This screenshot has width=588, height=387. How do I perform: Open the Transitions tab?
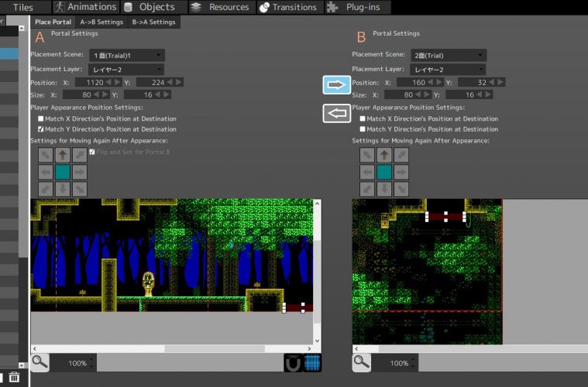(x=291, y=7)
